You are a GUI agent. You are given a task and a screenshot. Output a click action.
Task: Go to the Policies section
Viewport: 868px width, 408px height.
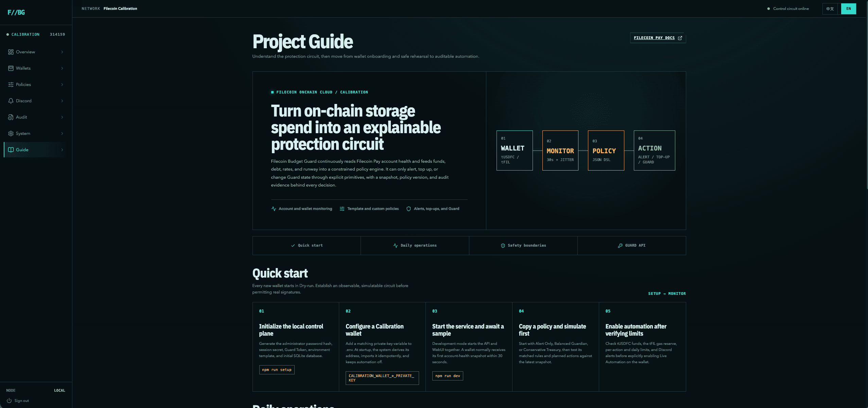(x=36, y=85)
